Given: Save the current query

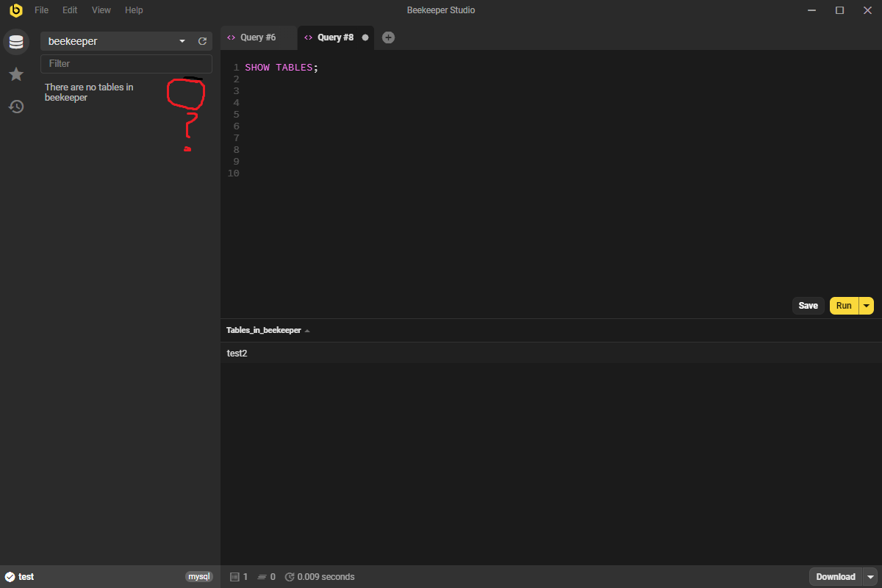Looking at the screenshot, I should pyautogui.click(x=808, y=305).
